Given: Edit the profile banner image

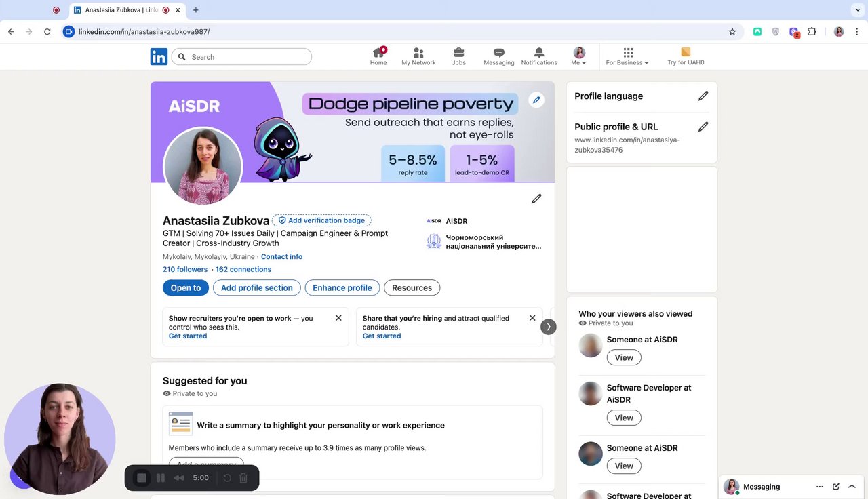Looking at the screenshot, I should (536, 100).
